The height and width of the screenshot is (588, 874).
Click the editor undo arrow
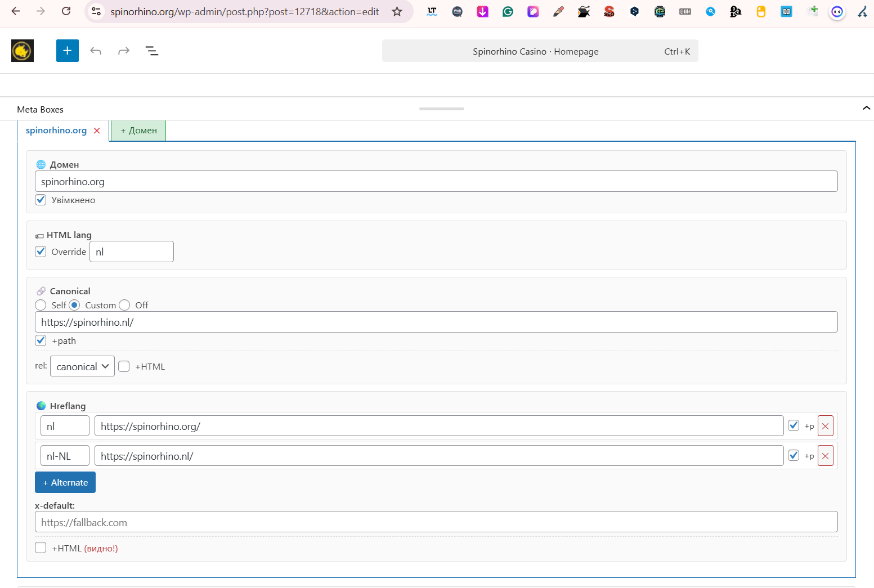click(96, 51)
